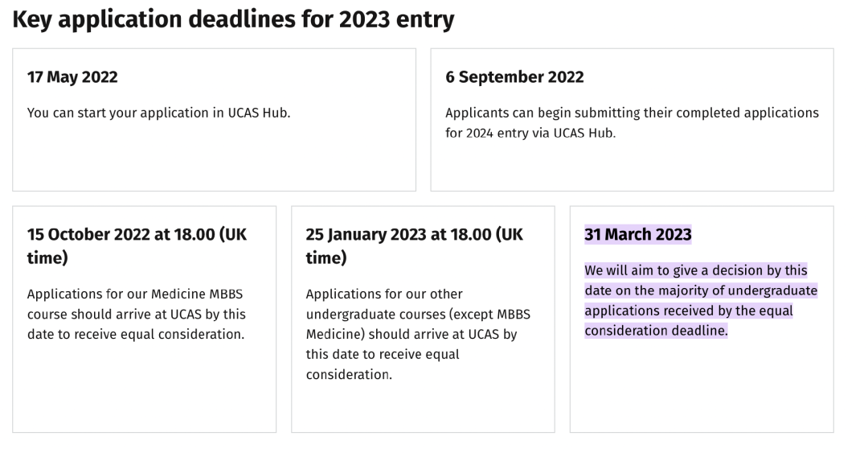Image resolution: width=868 pixels, height=457 pixels.
Task: Click the Medicine MBBS course deadline paragraph
Action: pyautogui.click(x=136, y=314)
